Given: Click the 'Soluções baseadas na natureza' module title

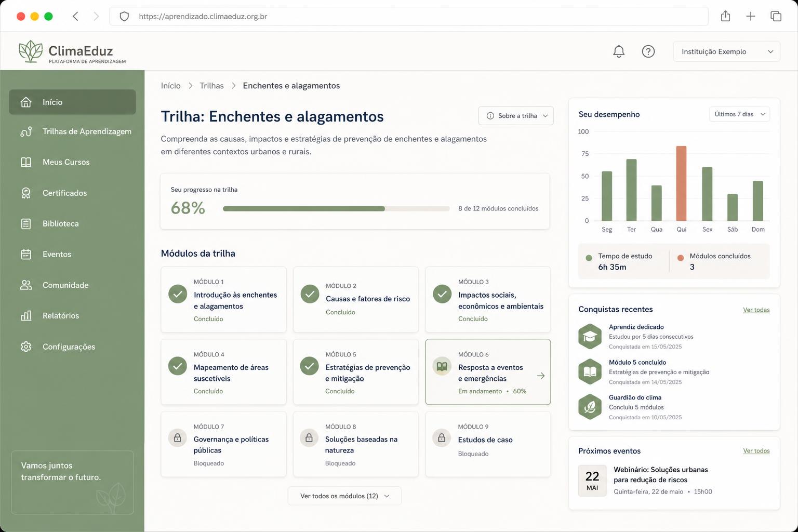Looking at the screenshot, I should pos(361,445).
